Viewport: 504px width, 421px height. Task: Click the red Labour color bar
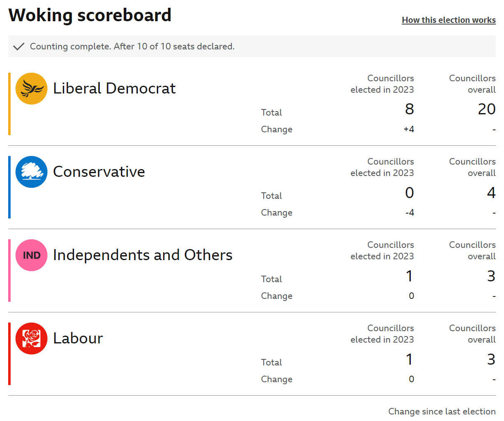[9, 354]
